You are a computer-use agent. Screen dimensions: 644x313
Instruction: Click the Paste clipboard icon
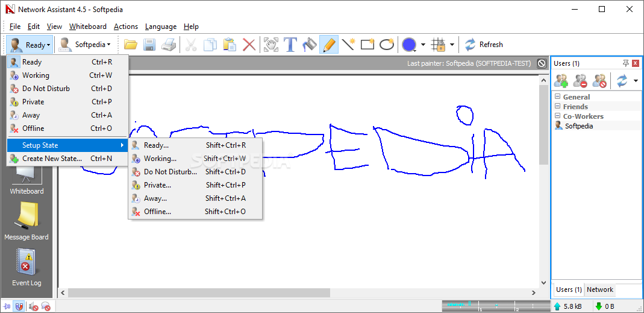[x=229, y=45]
